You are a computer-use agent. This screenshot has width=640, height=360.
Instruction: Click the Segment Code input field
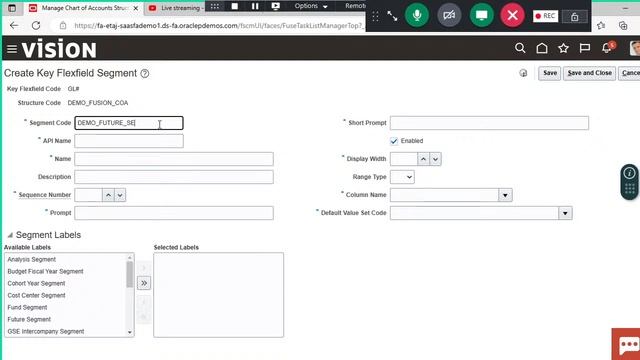point(129,123)
